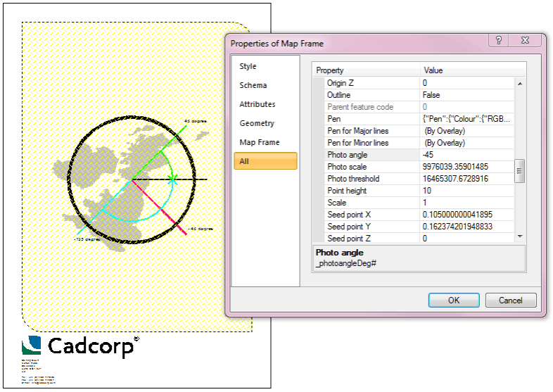Open the Pen for Major lines value
Image resolution: width=553 pixels, height=392 pixels.
coord(467,131)
